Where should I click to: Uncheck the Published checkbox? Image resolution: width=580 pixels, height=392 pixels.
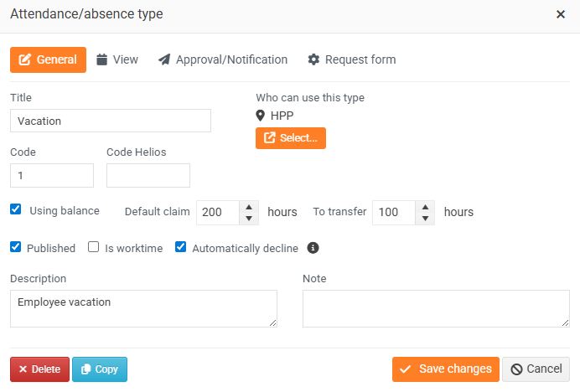click(x=16, y=247)
